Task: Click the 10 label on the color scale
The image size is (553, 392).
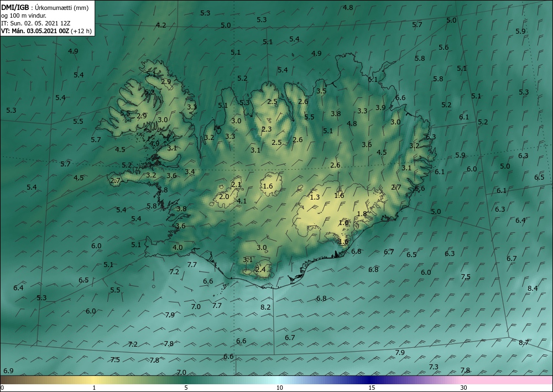Action: (x=280, y=388)
